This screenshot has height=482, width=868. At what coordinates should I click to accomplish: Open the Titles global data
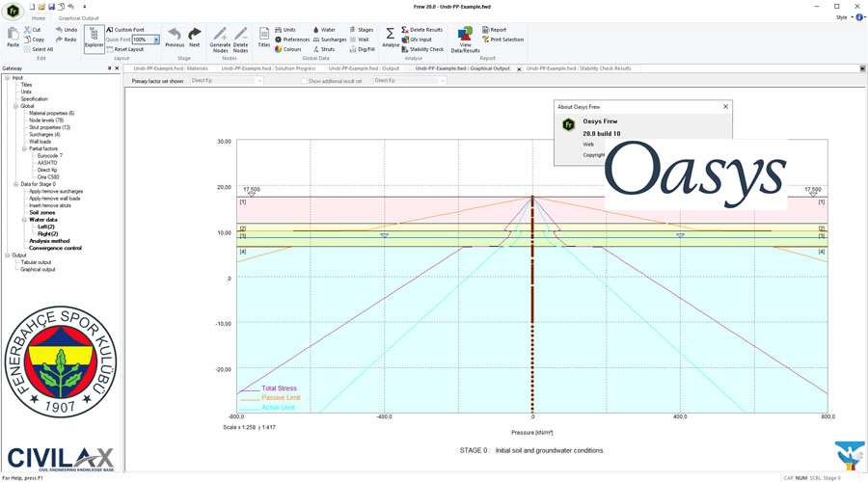coord(263,38)
